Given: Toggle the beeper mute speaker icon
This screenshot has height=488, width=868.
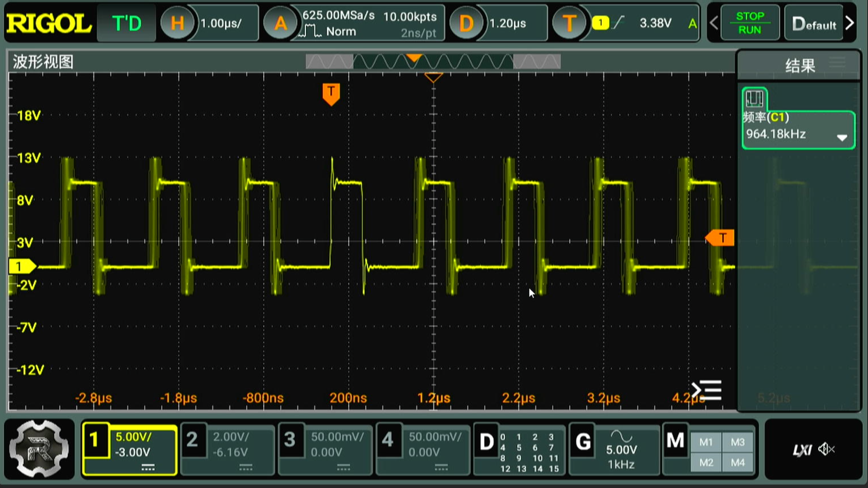Looking at the screenshot, I should [x=826, y=449].
